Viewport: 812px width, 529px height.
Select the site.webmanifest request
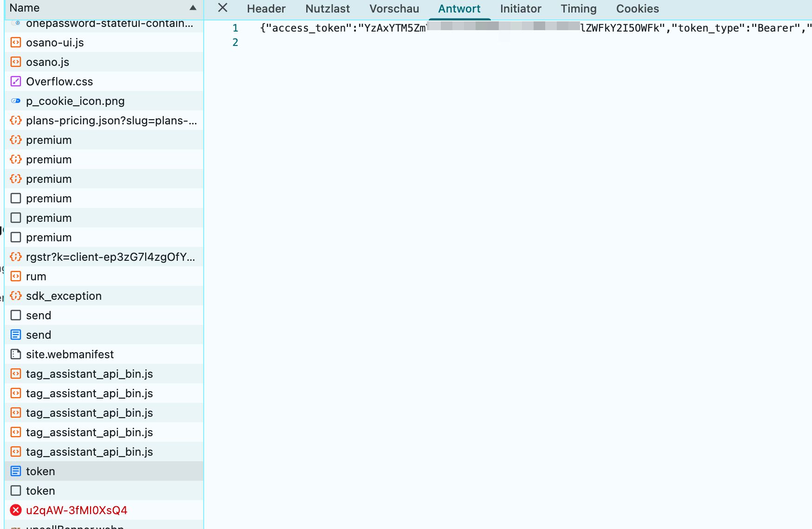[x=104, y=355]
